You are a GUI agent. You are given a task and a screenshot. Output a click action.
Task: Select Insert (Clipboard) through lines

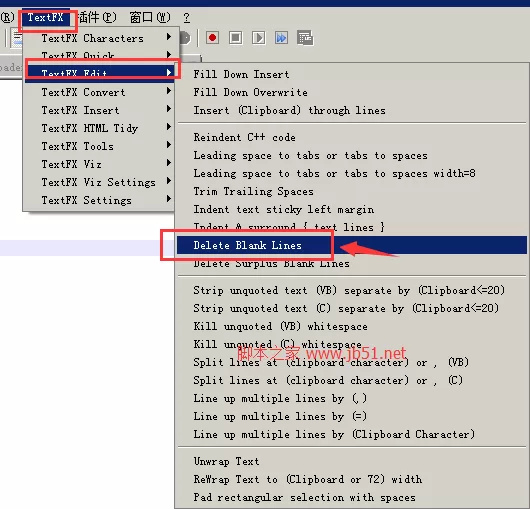pyautogui.click(x=352, y=110)
